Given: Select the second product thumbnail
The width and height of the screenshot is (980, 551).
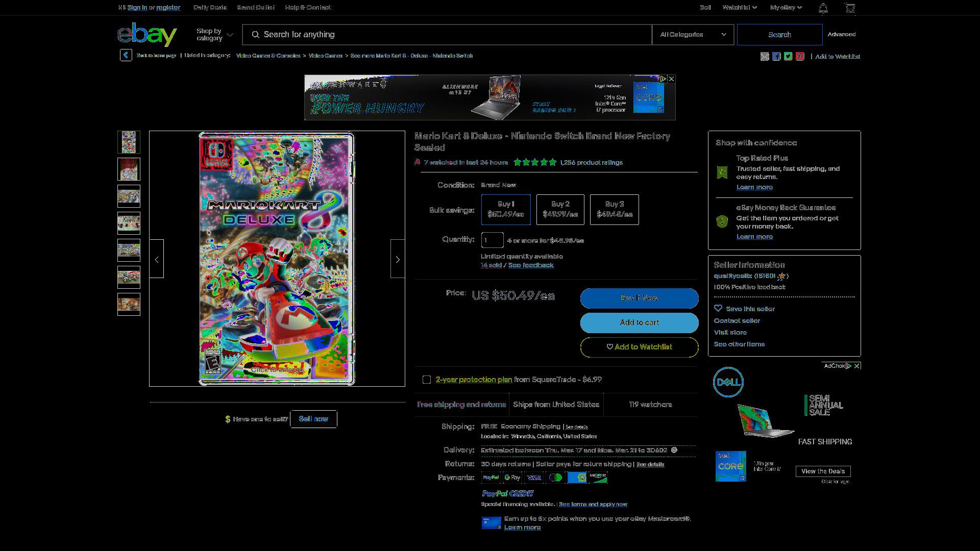Looking at the screenshot, I should (x=129, y=169).
